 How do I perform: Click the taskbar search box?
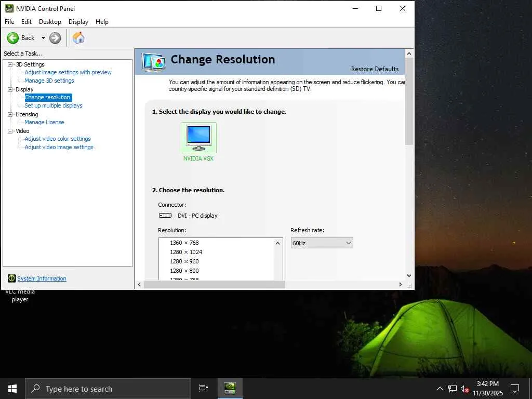pos(108,389)
